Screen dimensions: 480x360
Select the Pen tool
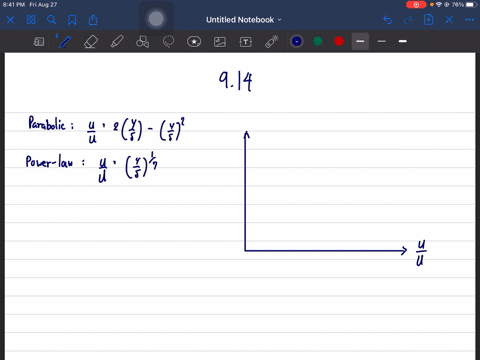(x=65, y=42)
